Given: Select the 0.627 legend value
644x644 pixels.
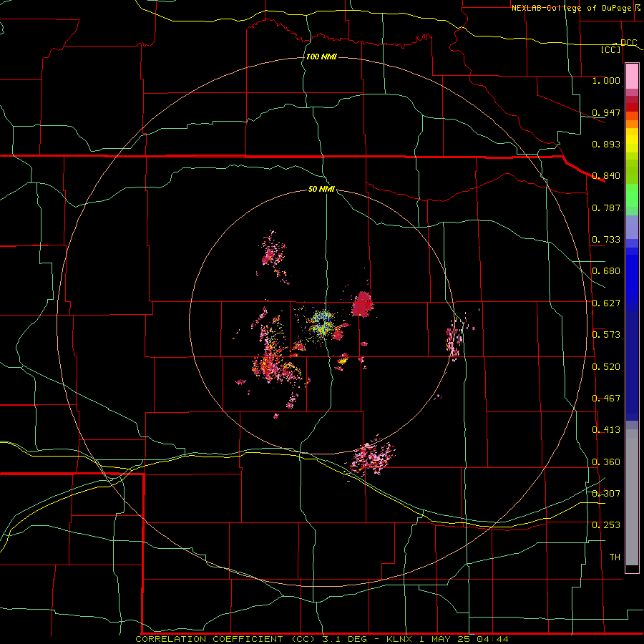Looking at the screenshot, I should 606,303.
